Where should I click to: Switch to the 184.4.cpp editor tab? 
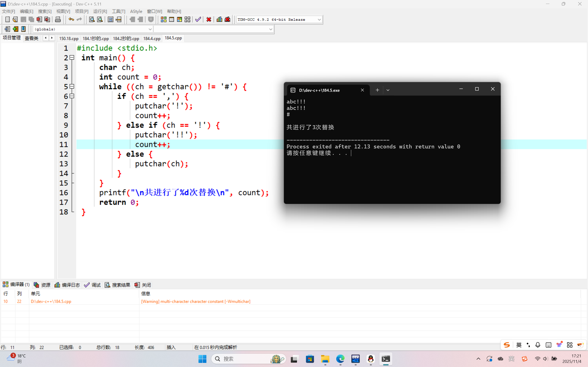pos(152,38)
